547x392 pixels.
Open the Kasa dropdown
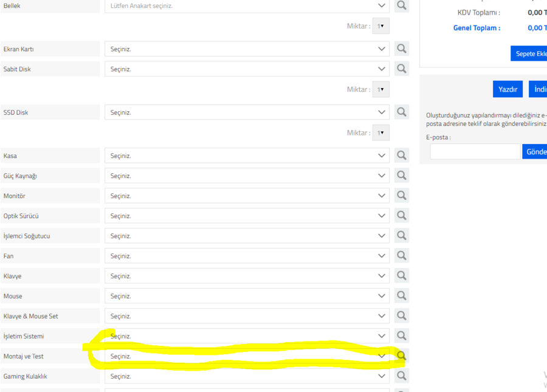247,156
